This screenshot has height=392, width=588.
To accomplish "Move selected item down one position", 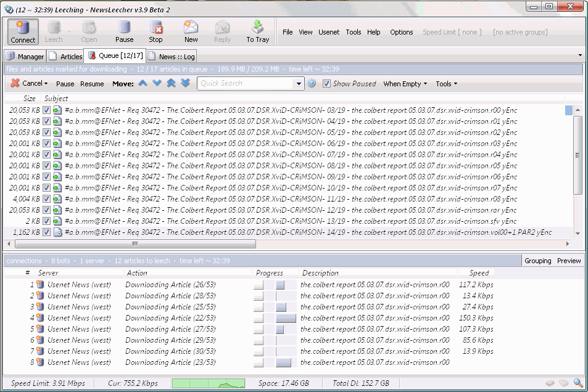I will tap(157, 83).
